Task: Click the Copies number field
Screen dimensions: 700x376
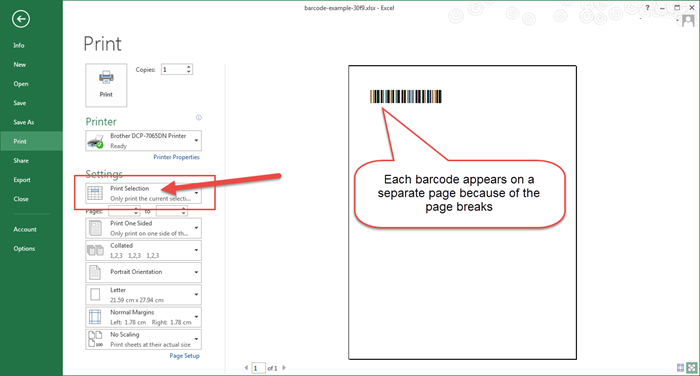Action: click(x=173, y=70)
